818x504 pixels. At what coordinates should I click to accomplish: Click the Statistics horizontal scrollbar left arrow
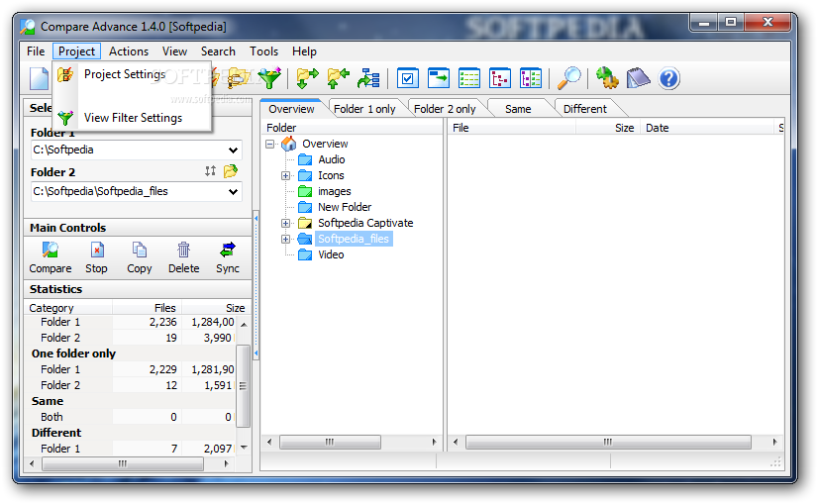32,463
